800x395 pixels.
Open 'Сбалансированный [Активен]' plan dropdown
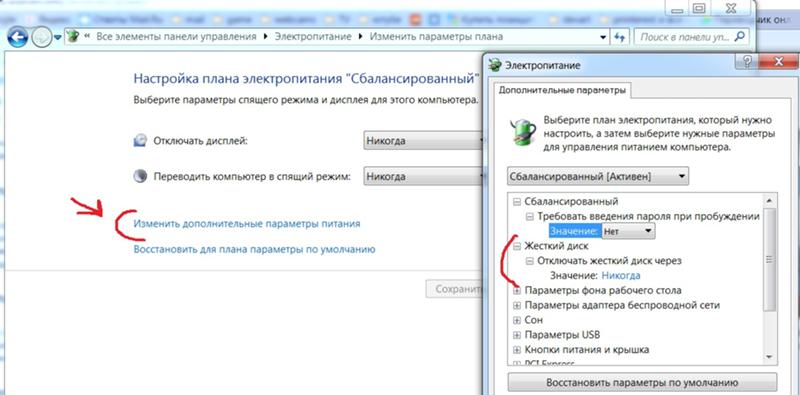598,177
